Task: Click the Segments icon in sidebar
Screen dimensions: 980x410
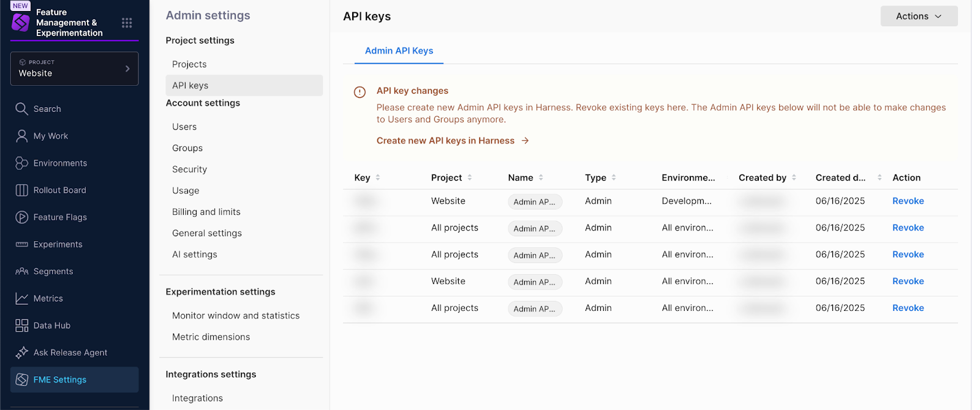Action: point(21,271)
